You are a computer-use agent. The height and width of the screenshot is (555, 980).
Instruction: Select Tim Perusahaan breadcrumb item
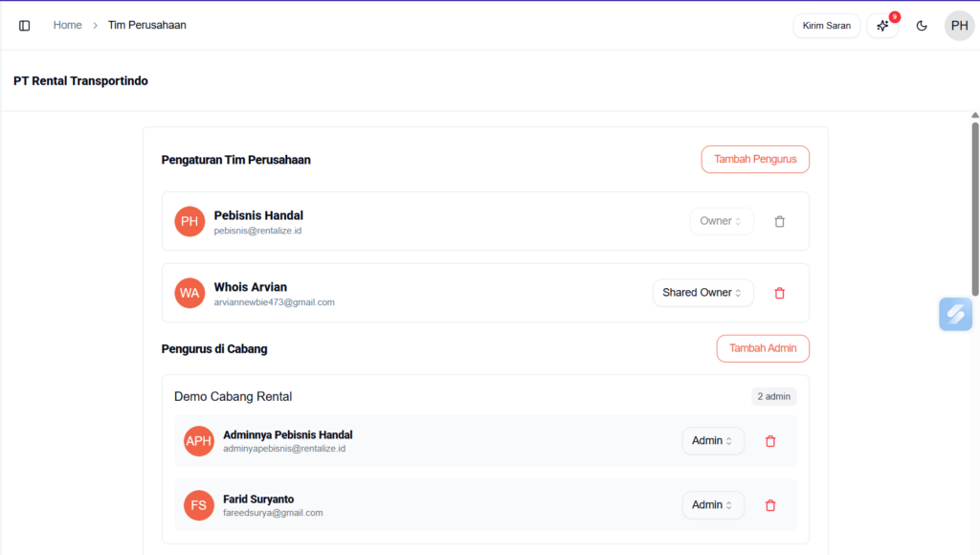(147, 25)
